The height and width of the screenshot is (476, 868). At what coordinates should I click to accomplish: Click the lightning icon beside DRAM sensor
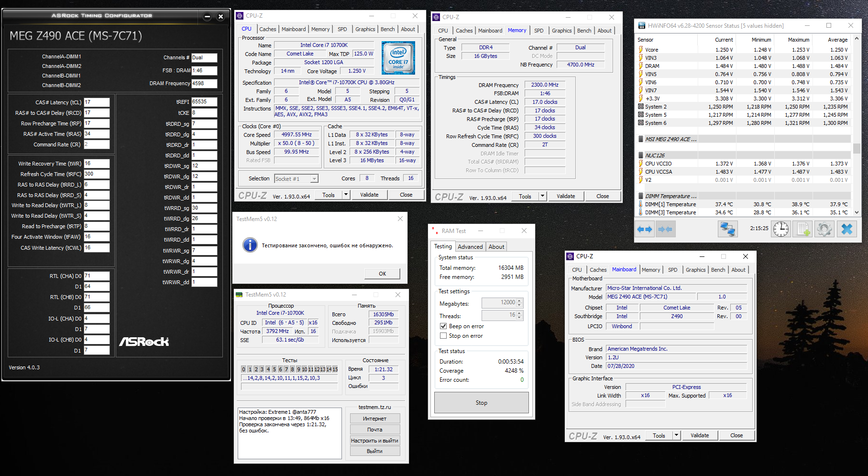641,66
